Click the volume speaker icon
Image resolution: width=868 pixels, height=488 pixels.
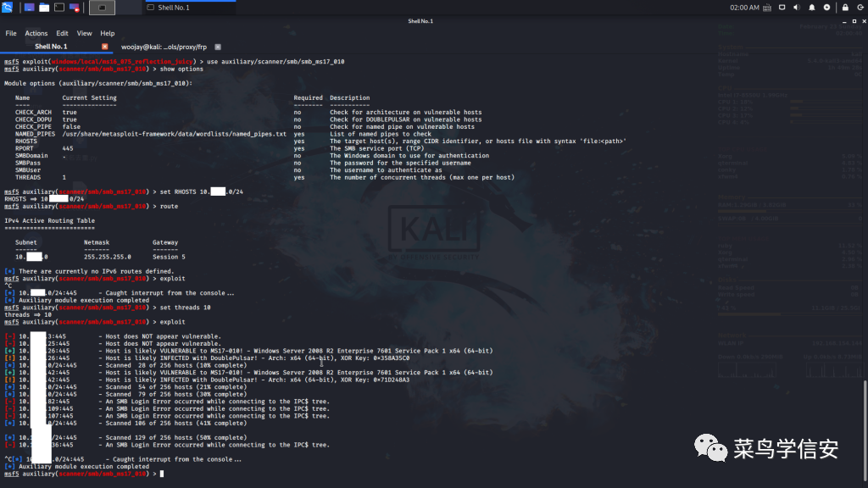tap(797, 7)
